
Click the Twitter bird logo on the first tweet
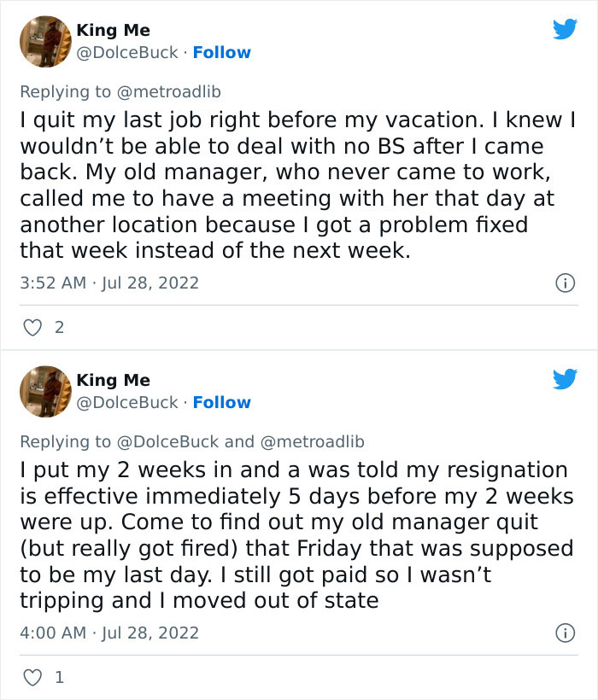click(x=566, y=27)
